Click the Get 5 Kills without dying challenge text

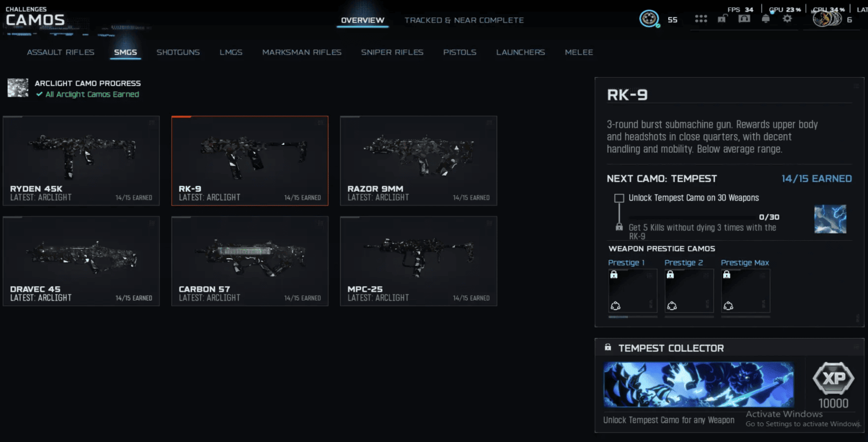(x=703, y=231)
